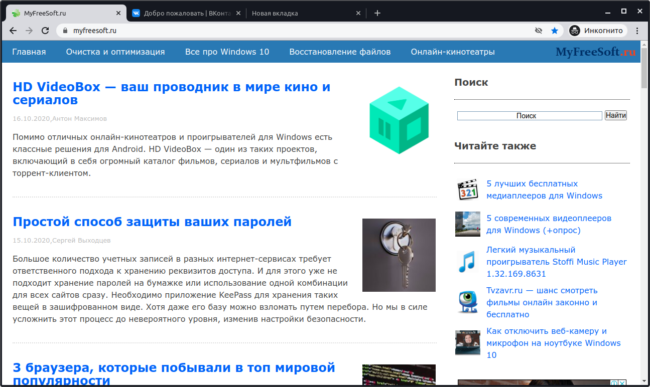Image resolution: width=650 pixels, height=387 pixels.
Task: Click the Поиск search input field
Action: coord(529,116)
